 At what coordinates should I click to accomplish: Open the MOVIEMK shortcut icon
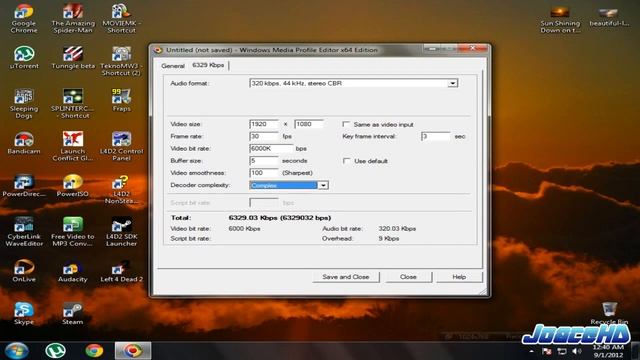pos(121,18)
